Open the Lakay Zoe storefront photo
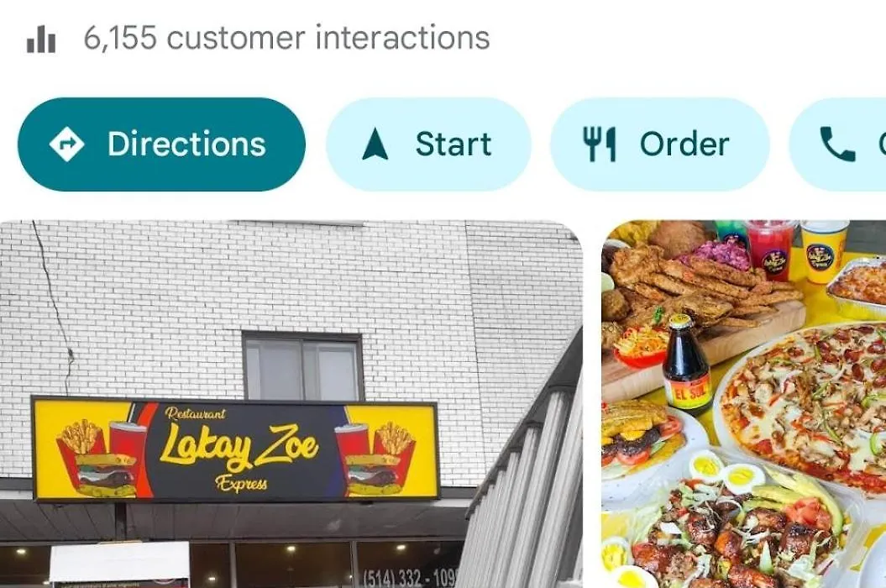Screen dimensions: 886x588 [291, 404]
